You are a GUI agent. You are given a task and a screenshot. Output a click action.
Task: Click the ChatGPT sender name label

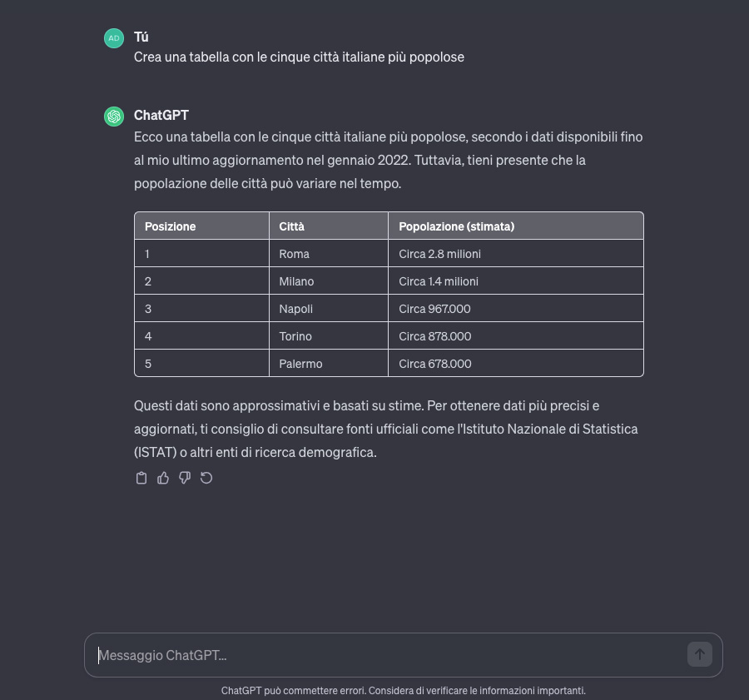point(161,115)
